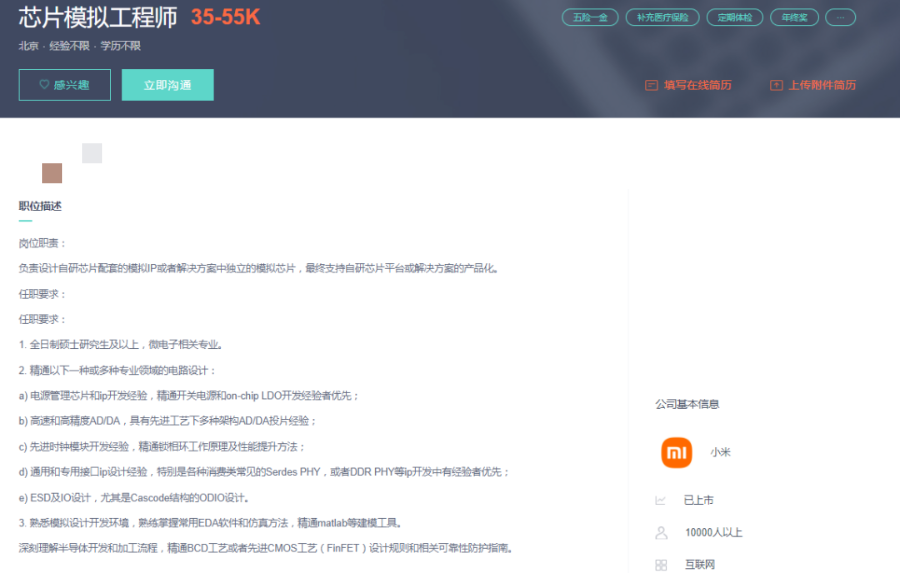Click the 互联网 industry text
This screenshot has height=573, width=900.
pyautogui.click(x=700, y=565)
